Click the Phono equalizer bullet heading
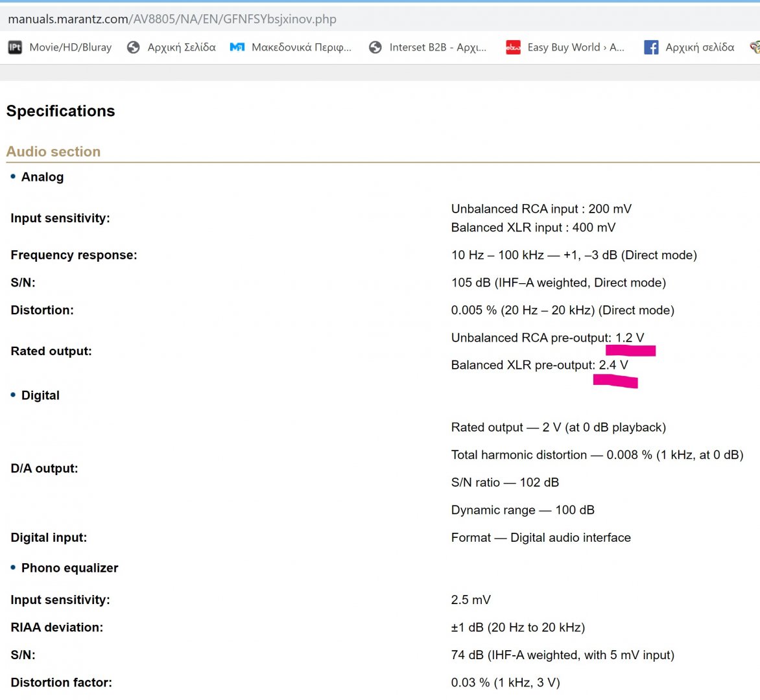The image size is (760, 700). (70, 568)
